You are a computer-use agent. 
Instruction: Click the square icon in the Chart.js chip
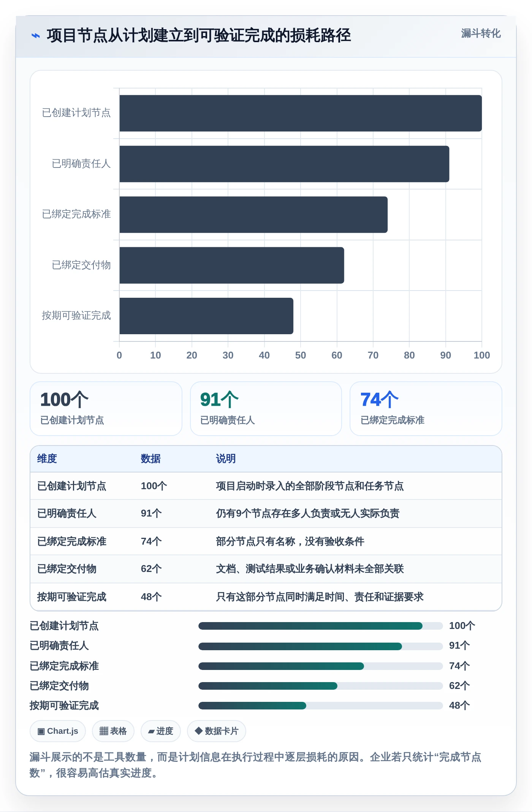(x=41, y=731)
